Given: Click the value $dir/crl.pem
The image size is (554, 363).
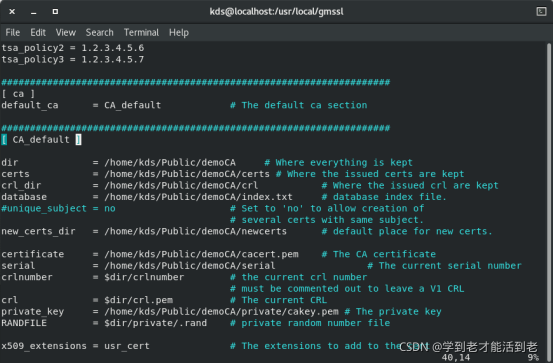Looking at the screenshot, I should [138, 300].
